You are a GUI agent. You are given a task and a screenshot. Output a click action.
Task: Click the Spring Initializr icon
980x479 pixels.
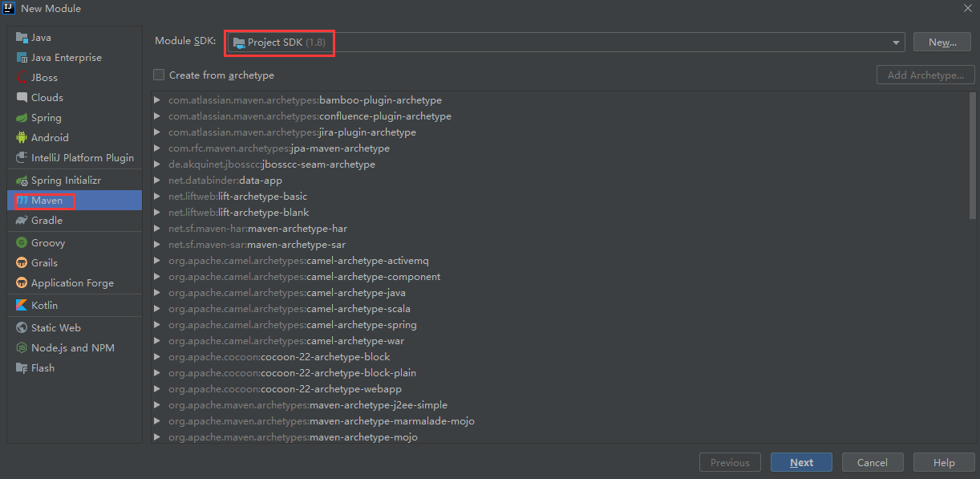click(x=22, y=181)
